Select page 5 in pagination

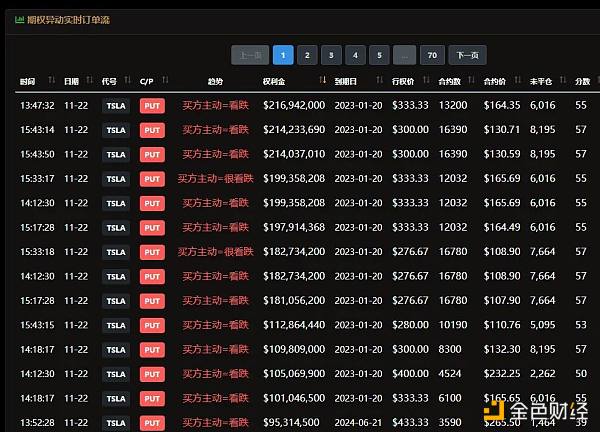[x=379, y=55]
